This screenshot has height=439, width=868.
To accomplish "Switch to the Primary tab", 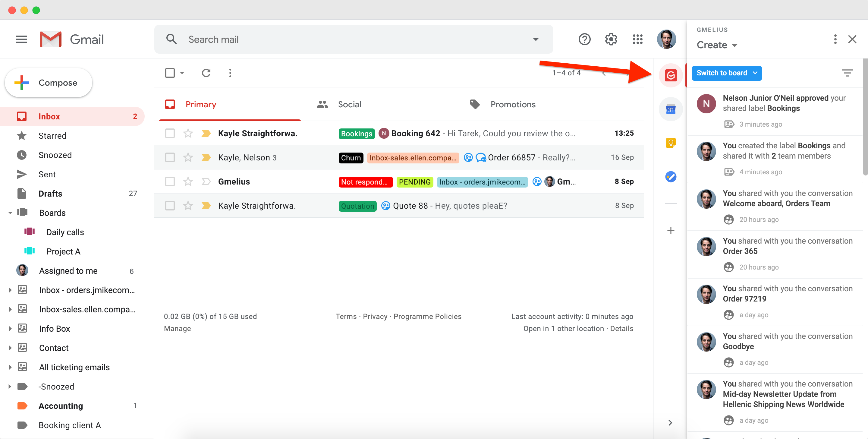I will [x=230, y=105].
